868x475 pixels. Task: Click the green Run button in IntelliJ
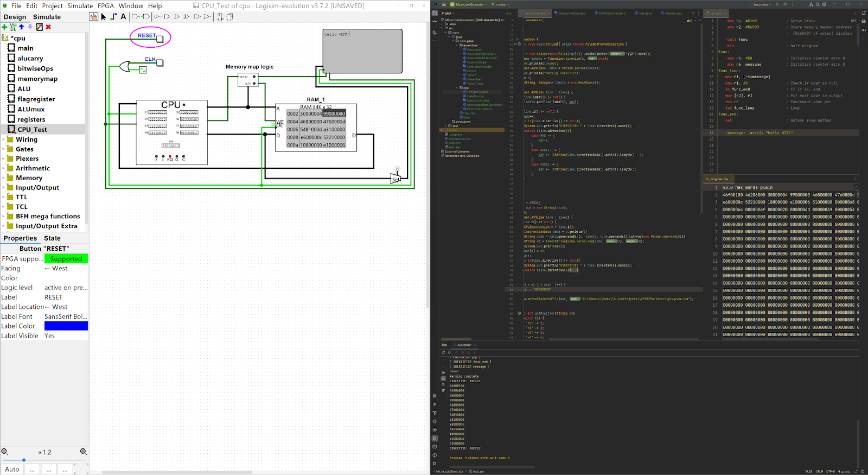[x=777, y=4]
